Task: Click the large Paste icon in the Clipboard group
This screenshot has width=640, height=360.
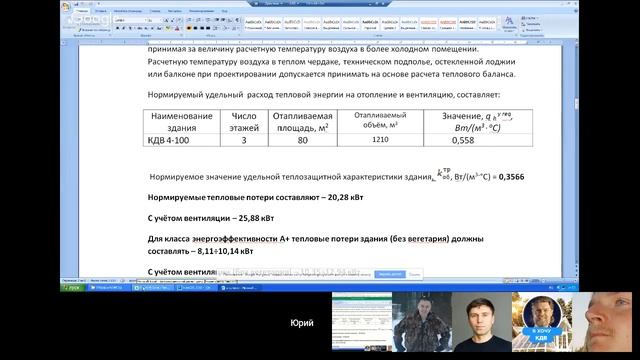Action: point(69,20)
